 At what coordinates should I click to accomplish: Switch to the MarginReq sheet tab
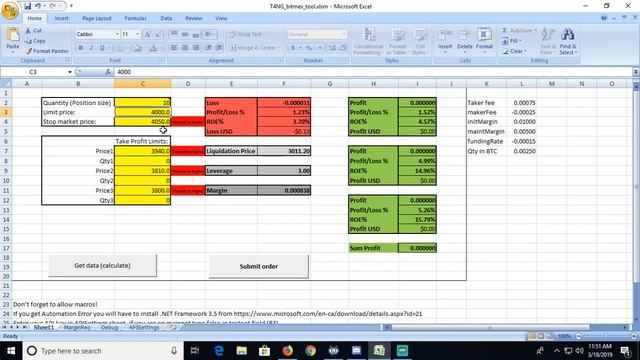tap(77, 327)
